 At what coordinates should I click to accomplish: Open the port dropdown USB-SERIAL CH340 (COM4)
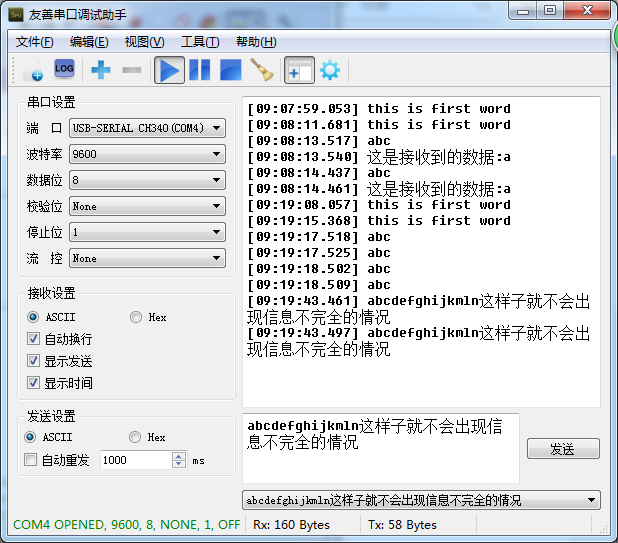click(x=147, y=128)
